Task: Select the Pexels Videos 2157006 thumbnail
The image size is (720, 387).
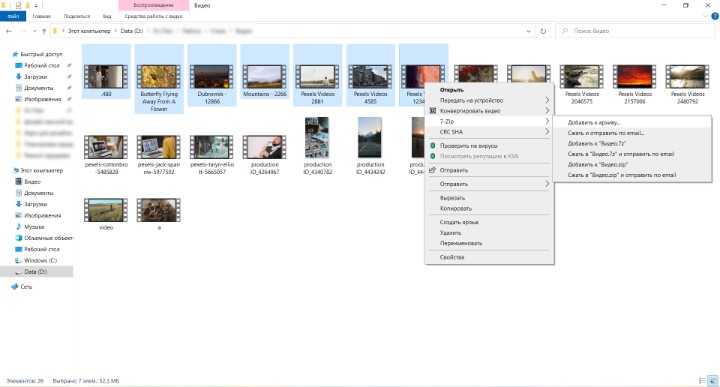Action: (x=634, y=77)
